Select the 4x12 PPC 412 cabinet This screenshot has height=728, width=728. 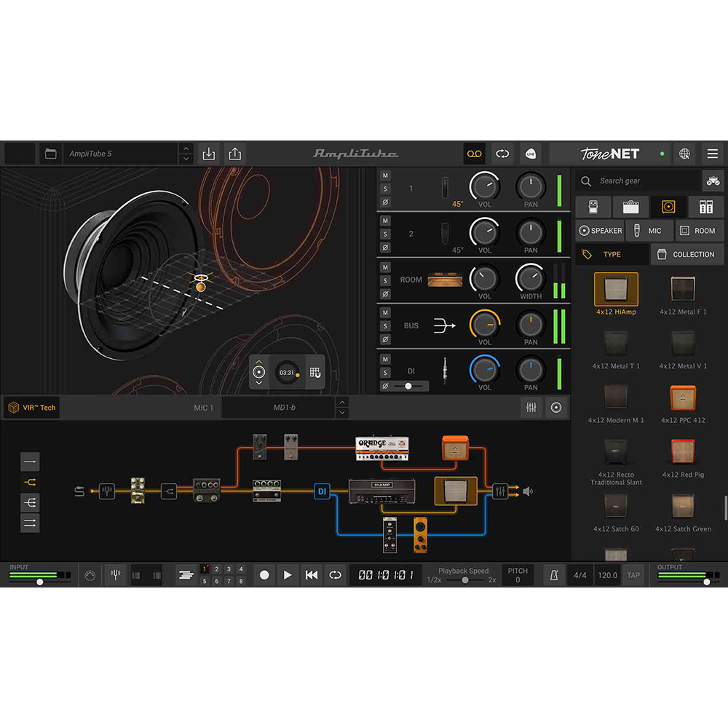tap(683, 404)
